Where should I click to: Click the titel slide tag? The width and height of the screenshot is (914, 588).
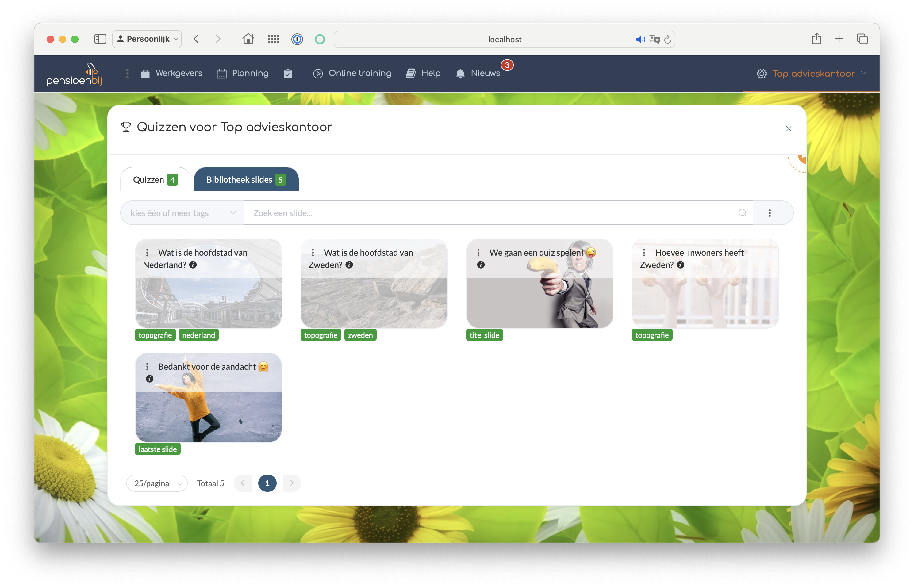(484, 335)
